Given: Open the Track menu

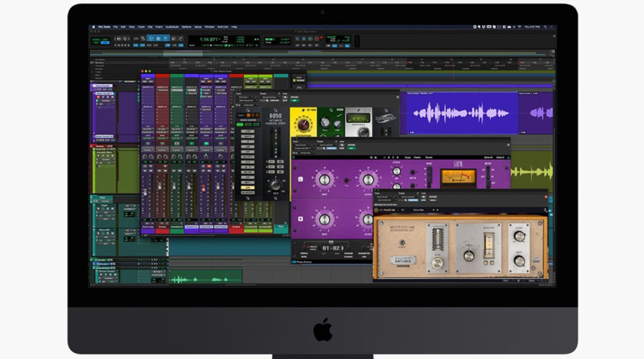Looking at the screenshot, I should coord(141,27).
